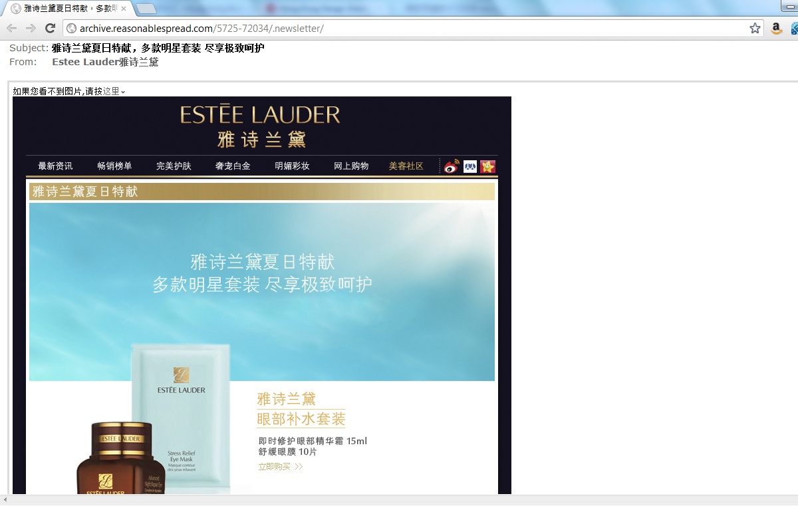Click the Advanced Night Repair jar image
This screenshot has height=532, width=798.
[121, 458]
